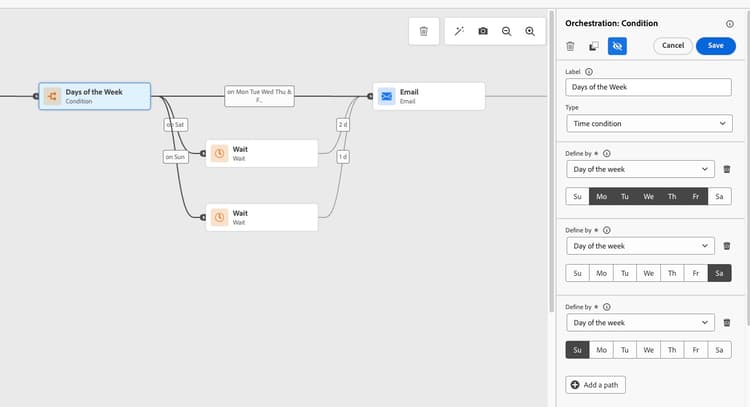
Task: Zoom out on the canvas
Action: [x=507, y=31]
